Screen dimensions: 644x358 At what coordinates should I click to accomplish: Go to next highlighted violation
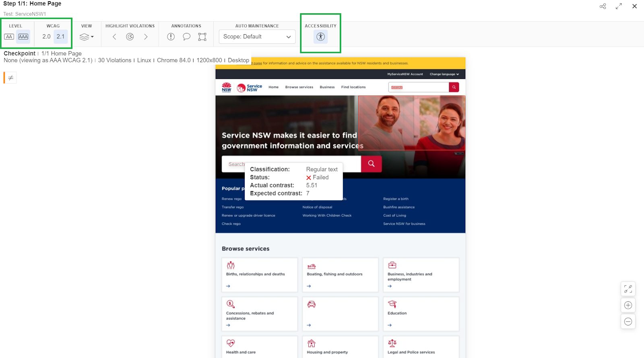click(146, 37)
